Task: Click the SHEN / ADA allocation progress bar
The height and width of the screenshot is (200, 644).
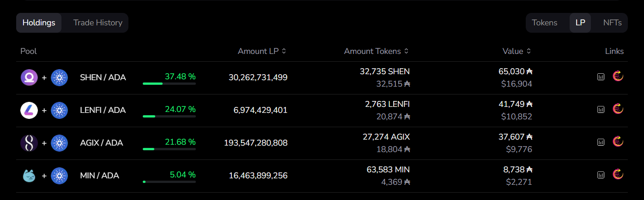Action: point(169,83)
